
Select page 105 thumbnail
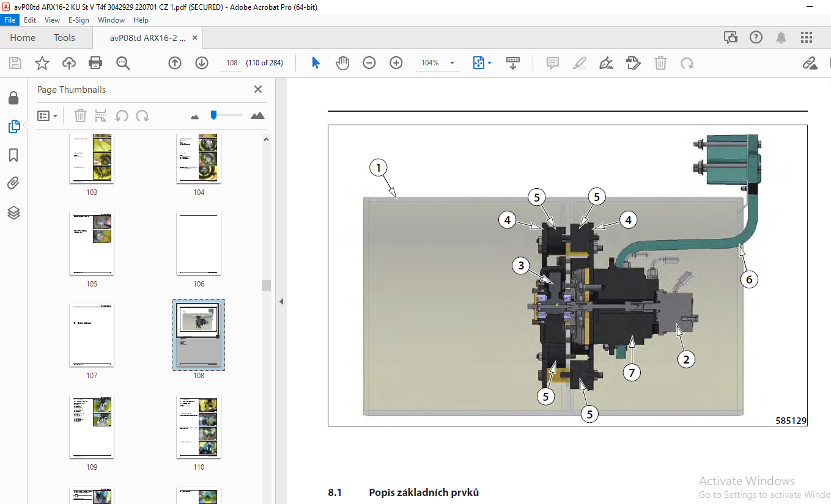point(92,244)
